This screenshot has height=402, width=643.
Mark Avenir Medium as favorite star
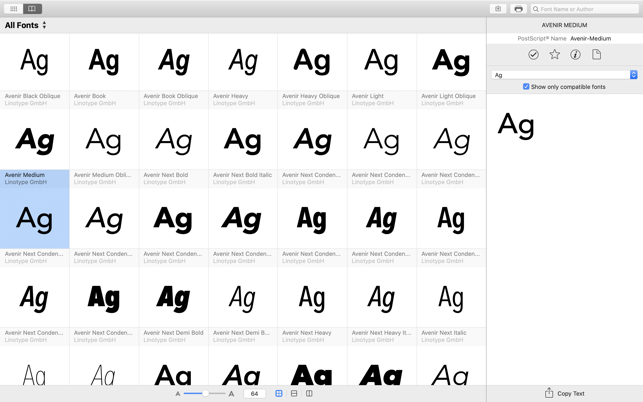[x=554, y=55]
